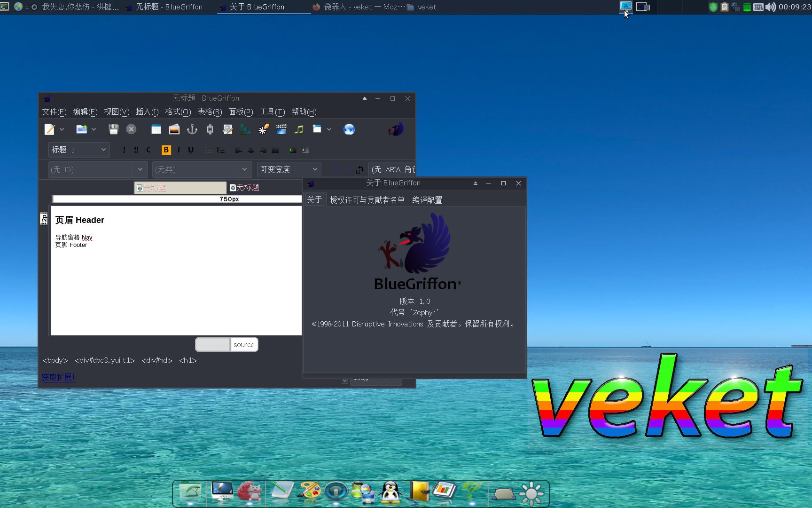Expand the open file recent list arrow
812x508 pixels.
94,129
